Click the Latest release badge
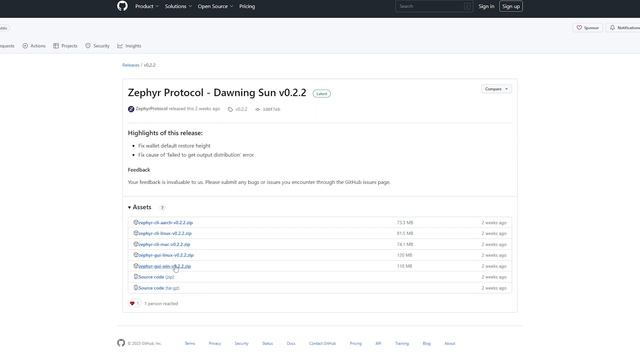 tap(322, 93)
